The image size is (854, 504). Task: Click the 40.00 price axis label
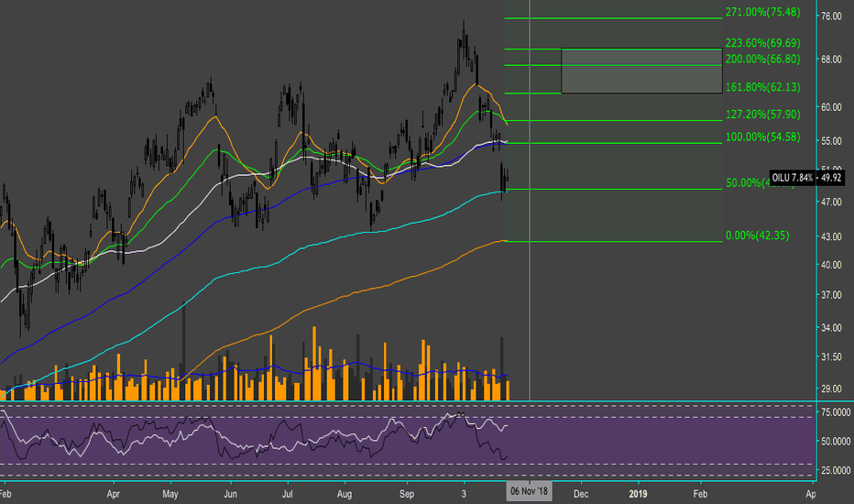point(831,265)
